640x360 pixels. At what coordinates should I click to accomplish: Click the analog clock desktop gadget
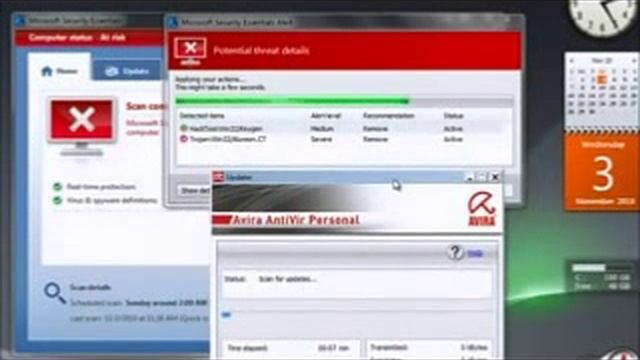pos(603,16)
